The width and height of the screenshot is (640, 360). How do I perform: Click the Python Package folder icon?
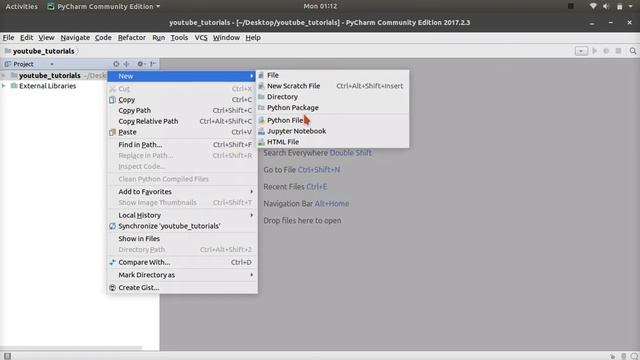click(x=261, y=108)
